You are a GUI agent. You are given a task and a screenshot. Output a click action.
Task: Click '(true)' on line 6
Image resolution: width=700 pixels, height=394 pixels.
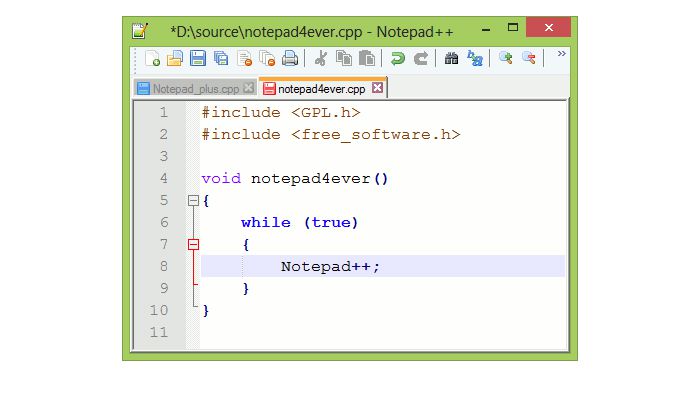coord(331,223)
